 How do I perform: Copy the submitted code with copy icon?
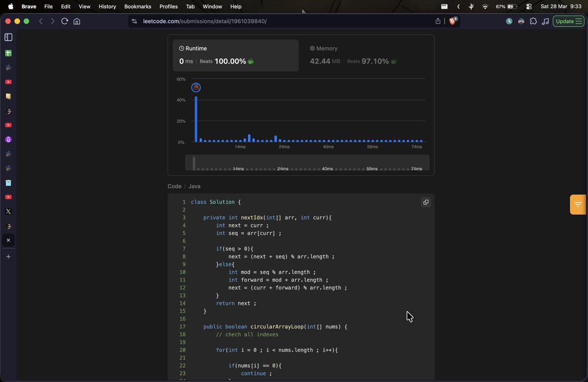426,202
